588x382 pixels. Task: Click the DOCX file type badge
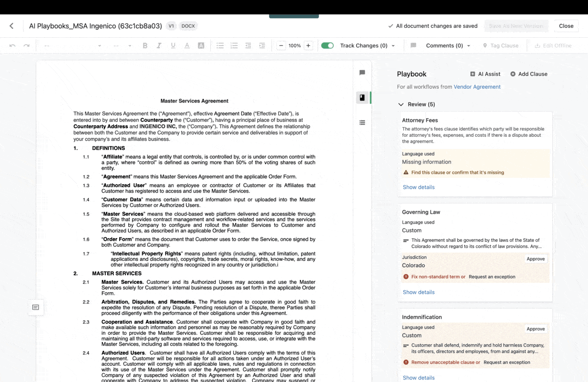pos(188,26)
